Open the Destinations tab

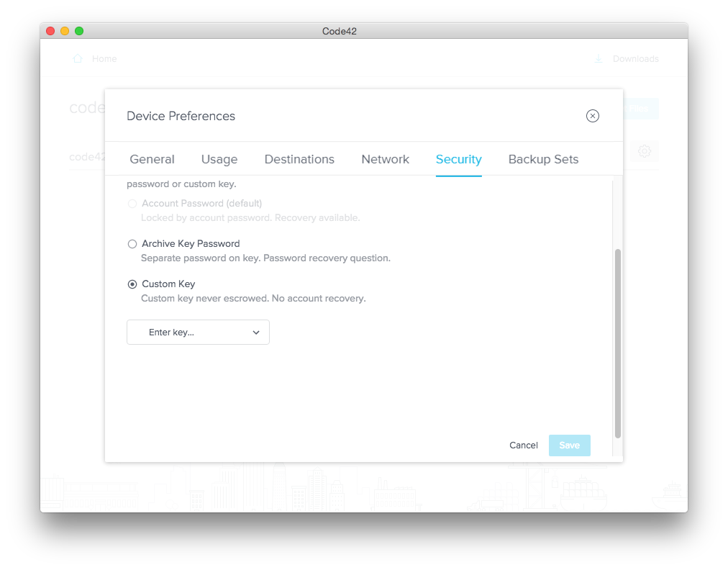point(299,159)
